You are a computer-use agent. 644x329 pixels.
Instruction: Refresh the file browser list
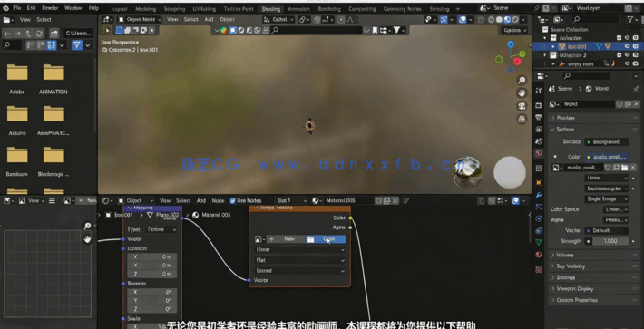coord(39,34)
